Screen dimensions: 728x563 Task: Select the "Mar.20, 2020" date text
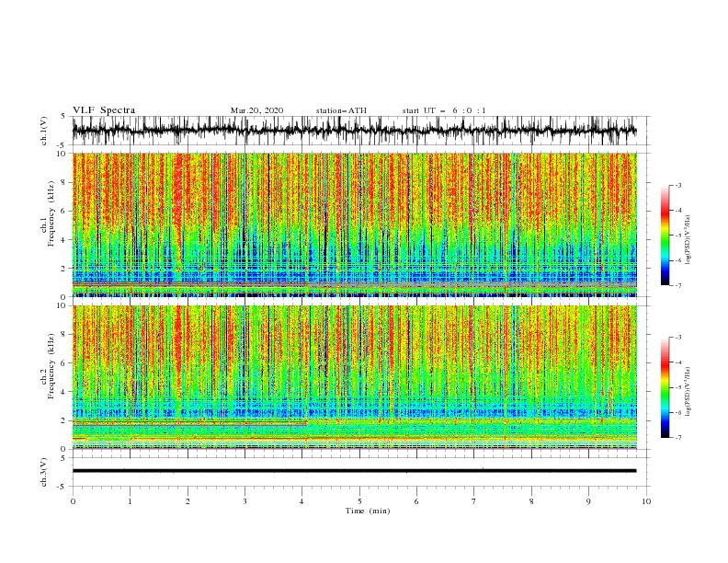[256, 110]
